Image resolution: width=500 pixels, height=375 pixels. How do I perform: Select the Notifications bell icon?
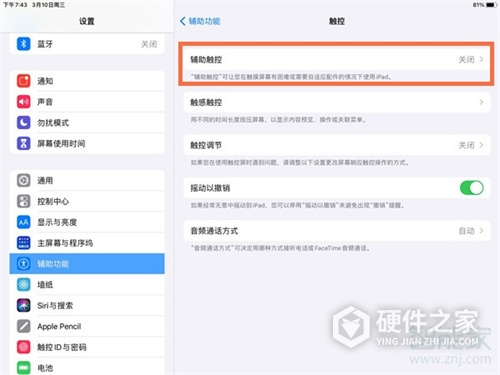(x=23, y=81)
